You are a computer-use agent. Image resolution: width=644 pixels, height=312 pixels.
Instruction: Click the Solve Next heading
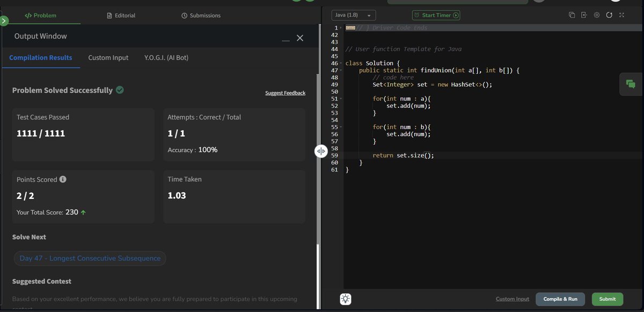tap(29, 237)
